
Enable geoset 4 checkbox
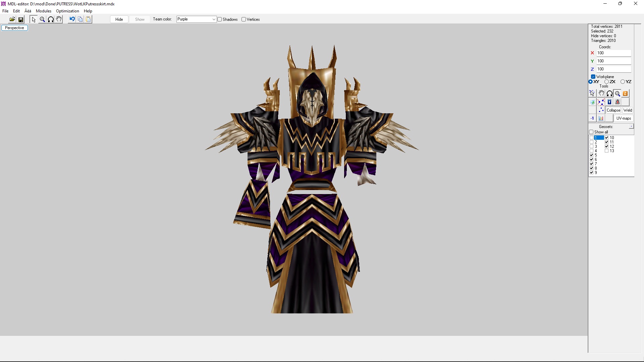tap(591, 151)
